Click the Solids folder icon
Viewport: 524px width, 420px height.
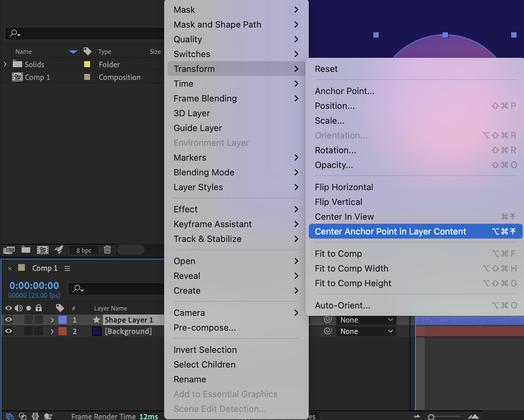click(17, 64)
